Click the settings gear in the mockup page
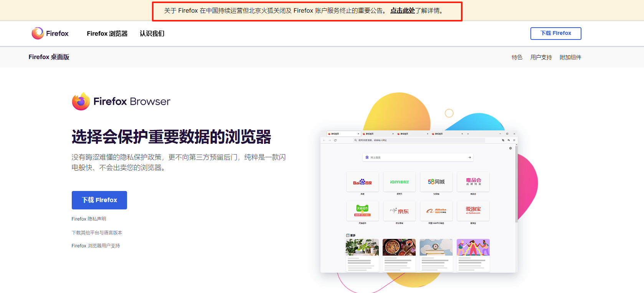Viewport: 644px width, 293px height. point(510,148)
